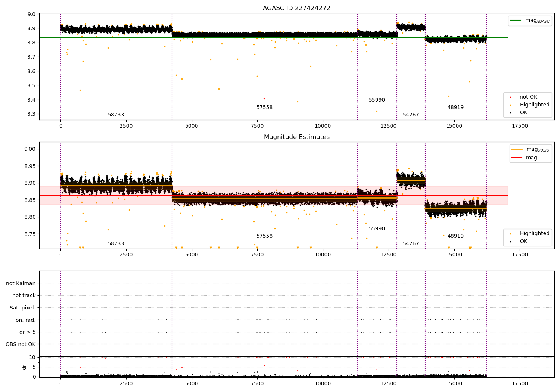Click 'OK' legend entry in middle plot
Image resolution: width=560 pixels, height=392 pixels.
[x=523, y=242]
